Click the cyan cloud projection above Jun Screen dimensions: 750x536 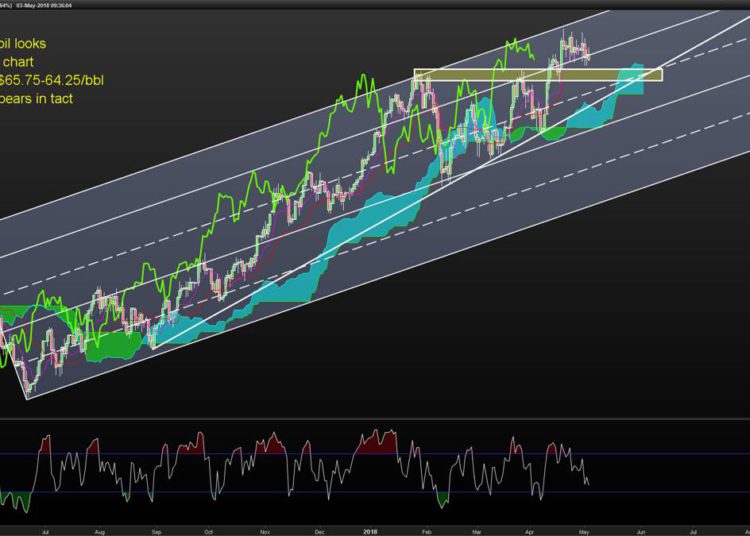630,77
